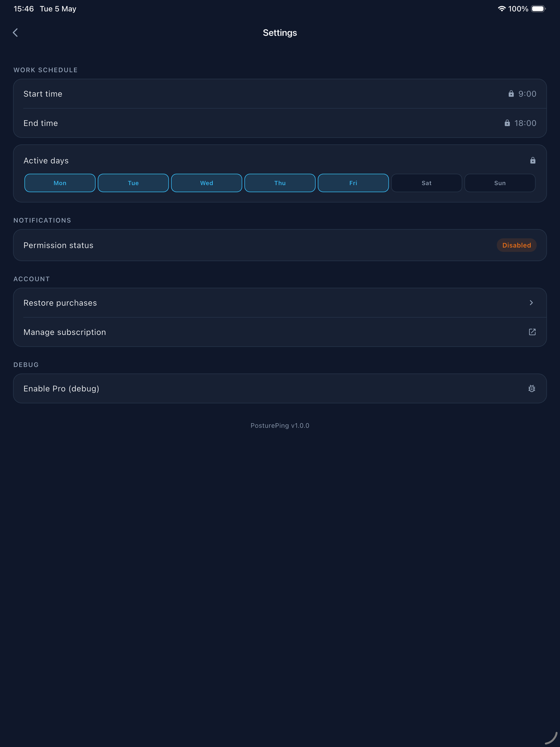Tap the NOTIFICATIONS section header
Screen dimensions: 560x747
tap(42, 220)
